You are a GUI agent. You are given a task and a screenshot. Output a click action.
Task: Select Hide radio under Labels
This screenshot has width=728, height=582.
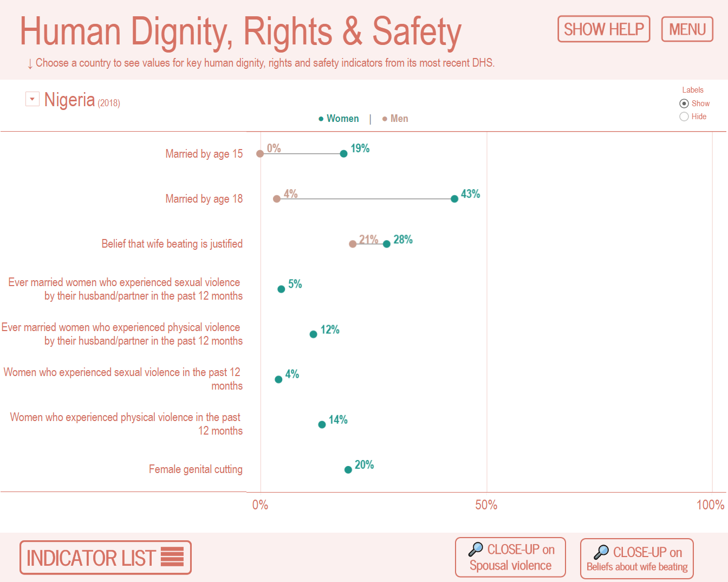(684, 117)
